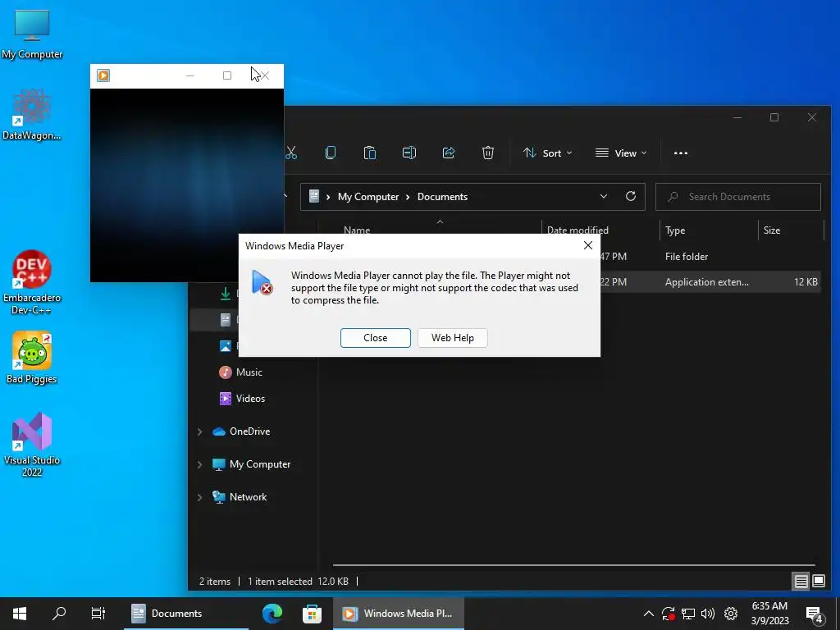Viewport: 840px width, 630px height.
Task: Click the volume speaker tray icon
Action: pos(708,614)
